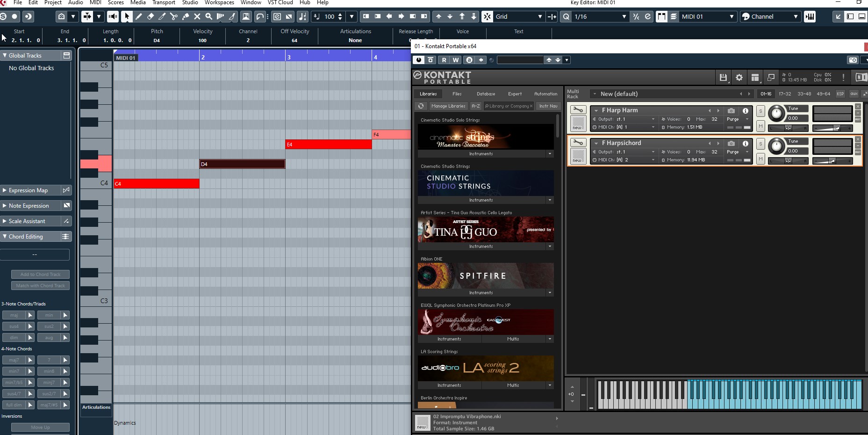Click the Manage Libraries button
868x435 pixels.
tap(448, 106)
